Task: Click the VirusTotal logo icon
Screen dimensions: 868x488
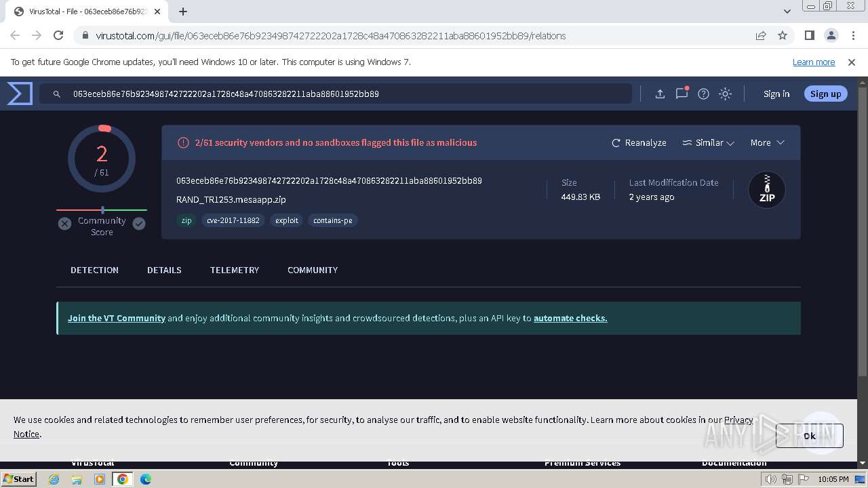Action: tap(20, 94)
